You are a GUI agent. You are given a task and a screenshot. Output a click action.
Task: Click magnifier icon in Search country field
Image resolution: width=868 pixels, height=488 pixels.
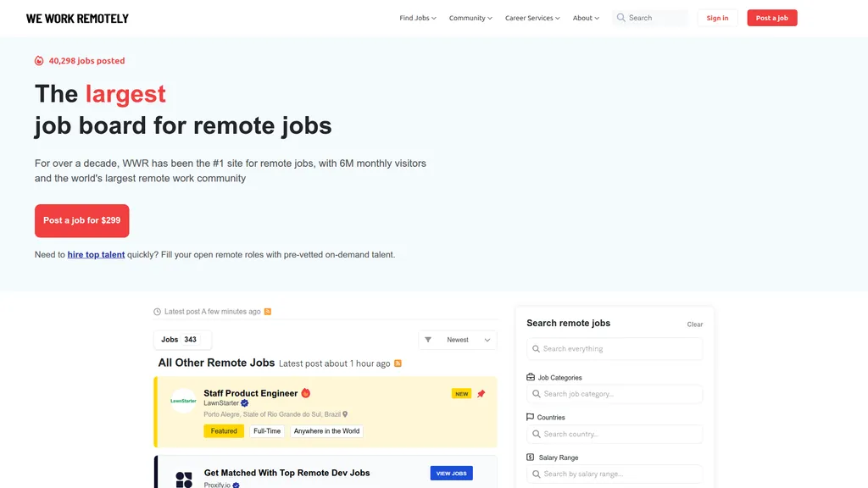pyautogui.click(x=536, y=435)
